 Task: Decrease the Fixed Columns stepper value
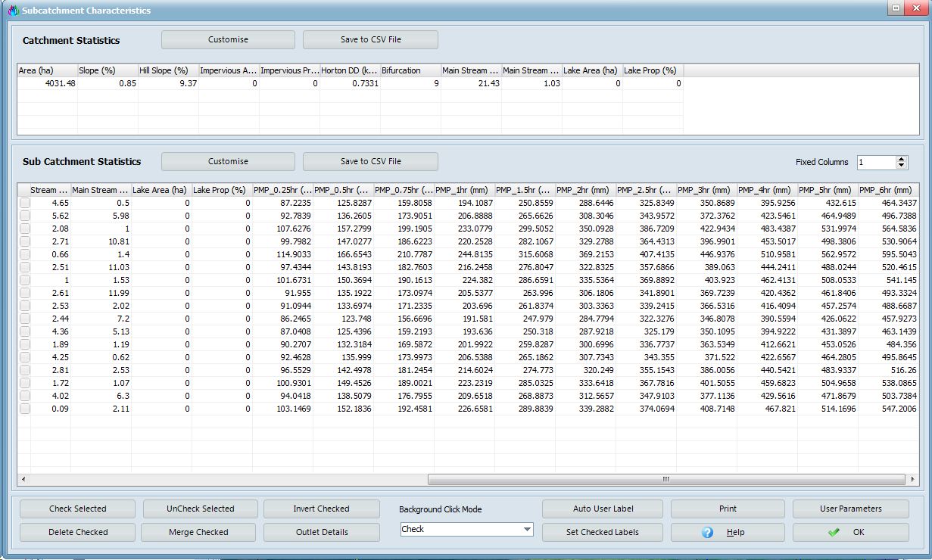pos(901,166)
